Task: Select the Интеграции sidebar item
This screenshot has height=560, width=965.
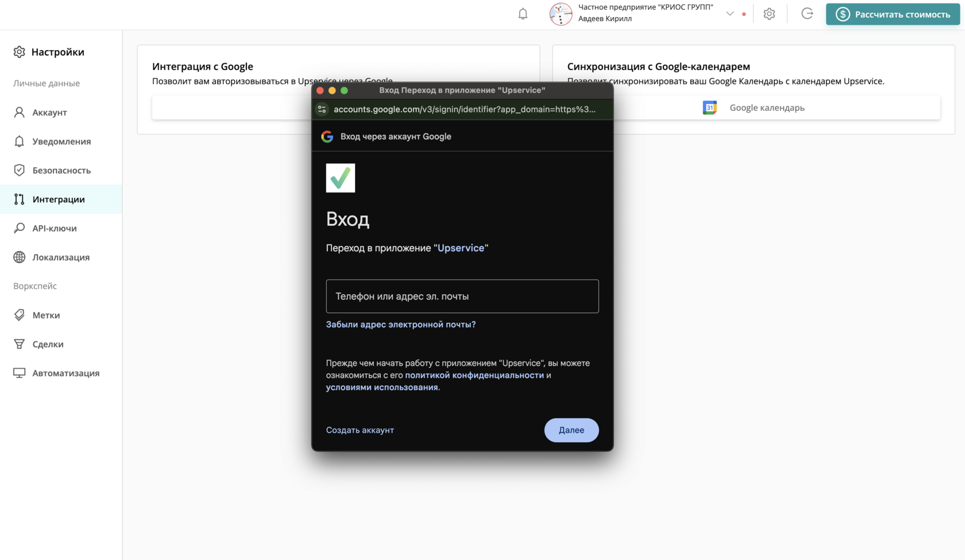Action: coord(61,199)
